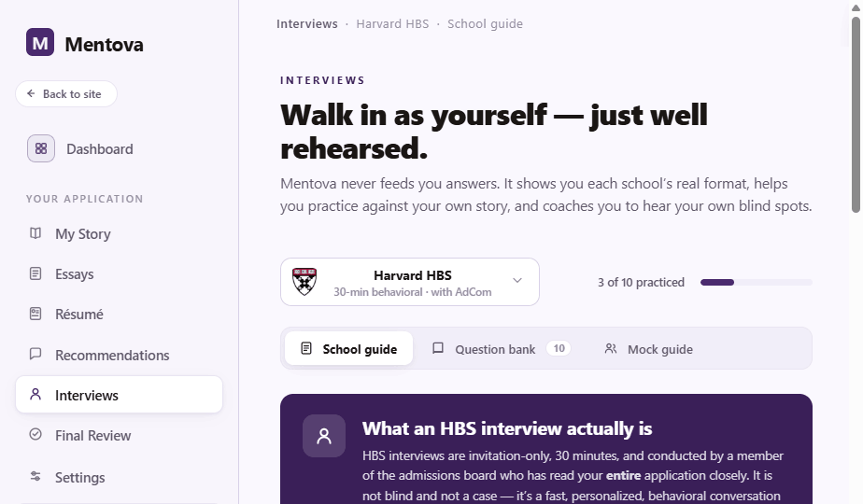863x504 pixels.
Task: Open Dashboard in the sidebar
Action: tap(119, 148)
